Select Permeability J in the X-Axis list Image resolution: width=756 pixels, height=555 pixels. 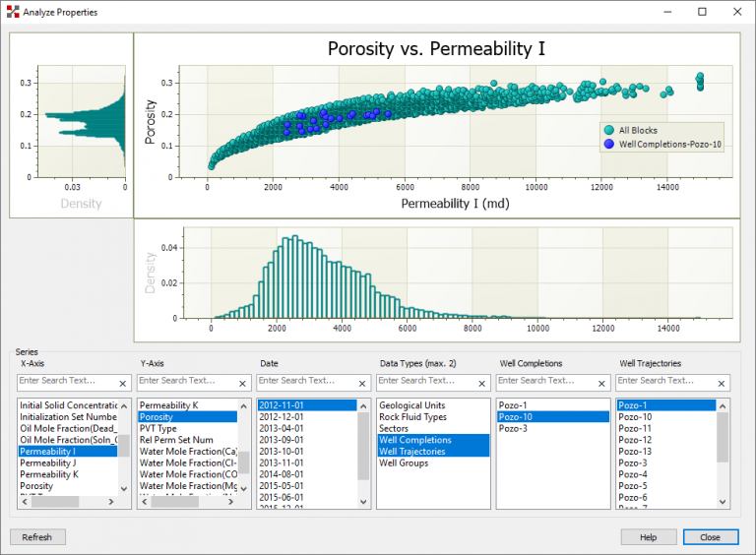[47, 463]
